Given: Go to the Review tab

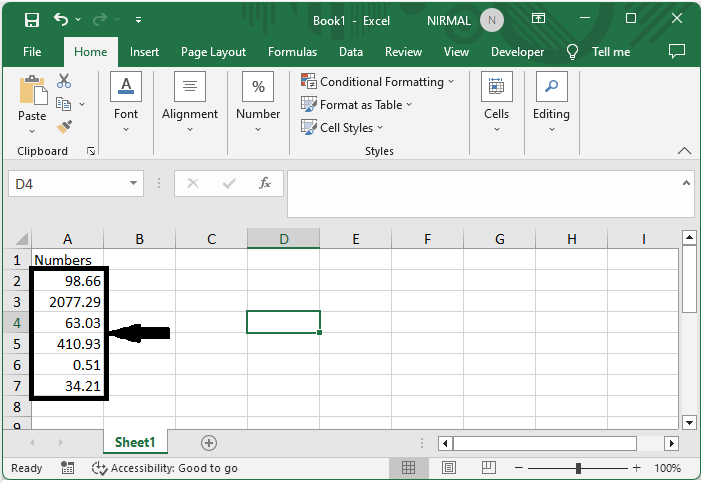Looking at the screenshot, I should click(403, 52).
